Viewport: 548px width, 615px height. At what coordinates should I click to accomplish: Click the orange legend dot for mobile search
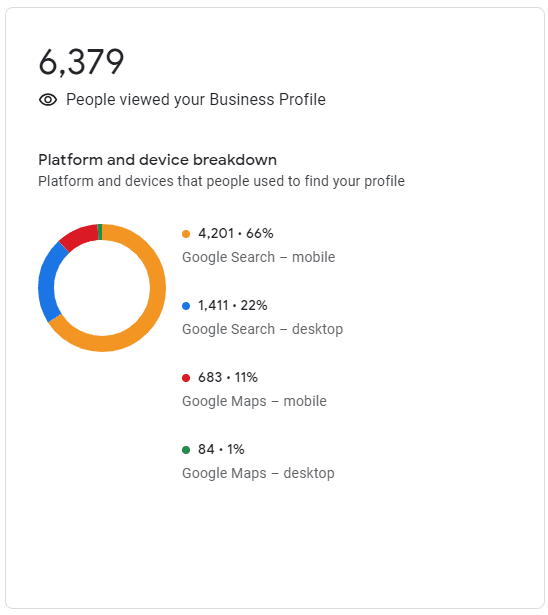pyautogui.click(x=186, y=234)
